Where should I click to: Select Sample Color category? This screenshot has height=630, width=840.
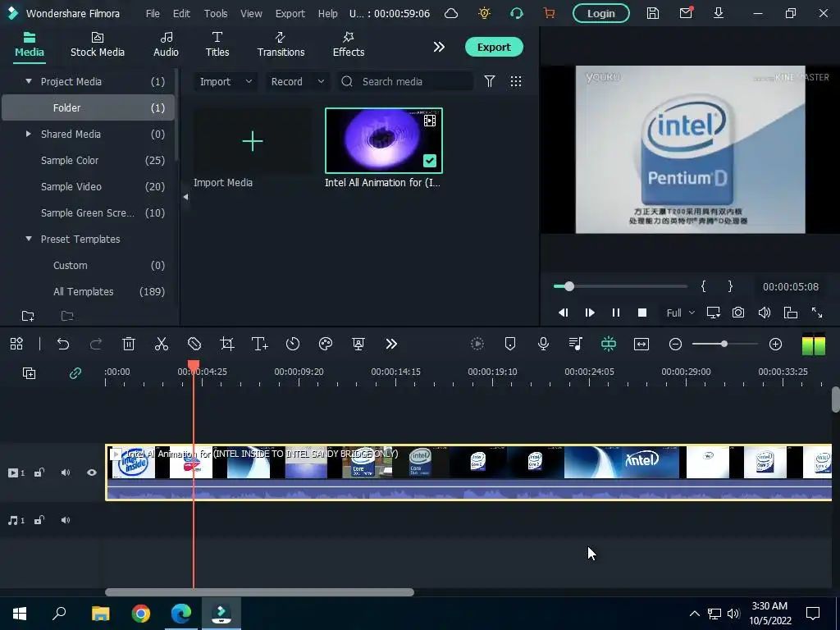tap(89, 160)
